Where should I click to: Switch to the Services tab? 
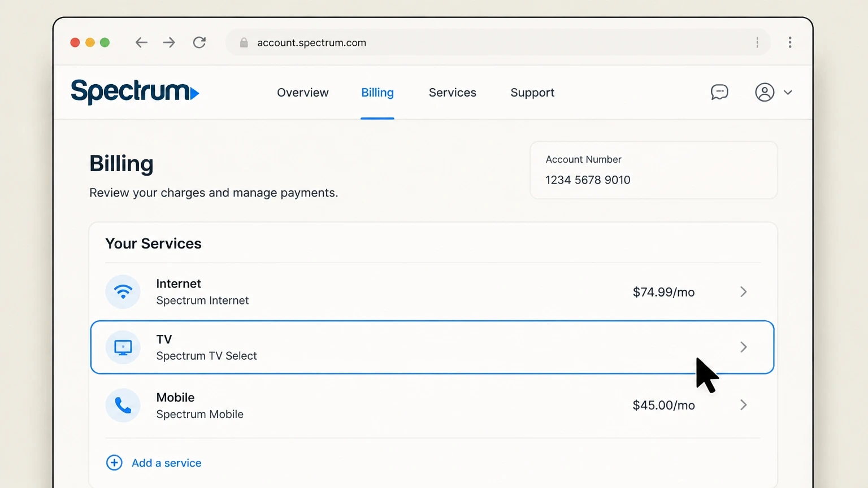(453, 93)
